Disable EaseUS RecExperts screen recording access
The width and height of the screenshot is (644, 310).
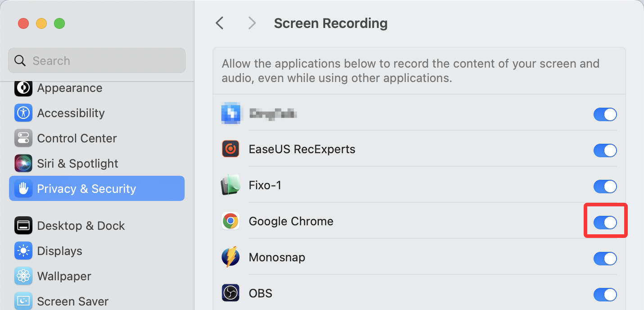point(605,150)
